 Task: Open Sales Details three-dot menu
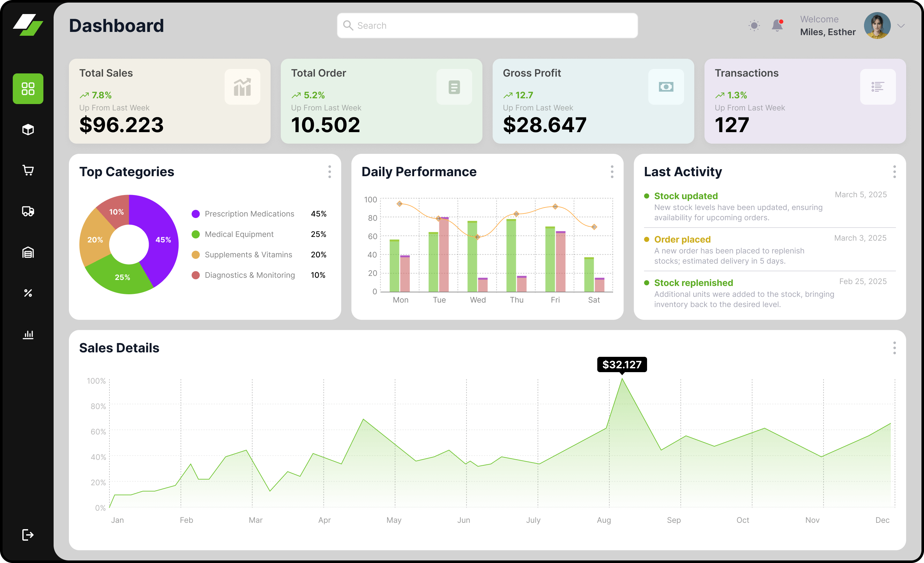click(x=894, y=348)
